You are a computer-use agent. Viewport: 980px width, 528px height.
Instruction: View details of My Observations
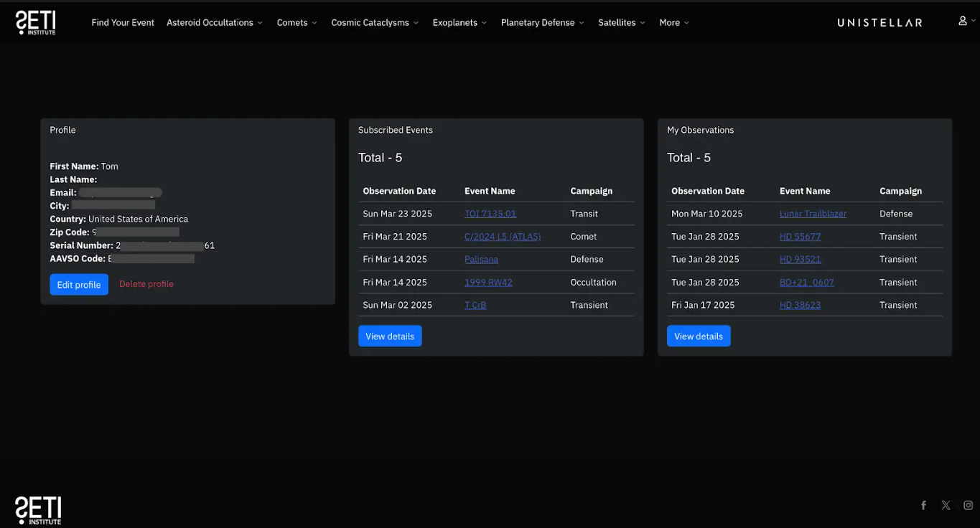tap(699, 336)
